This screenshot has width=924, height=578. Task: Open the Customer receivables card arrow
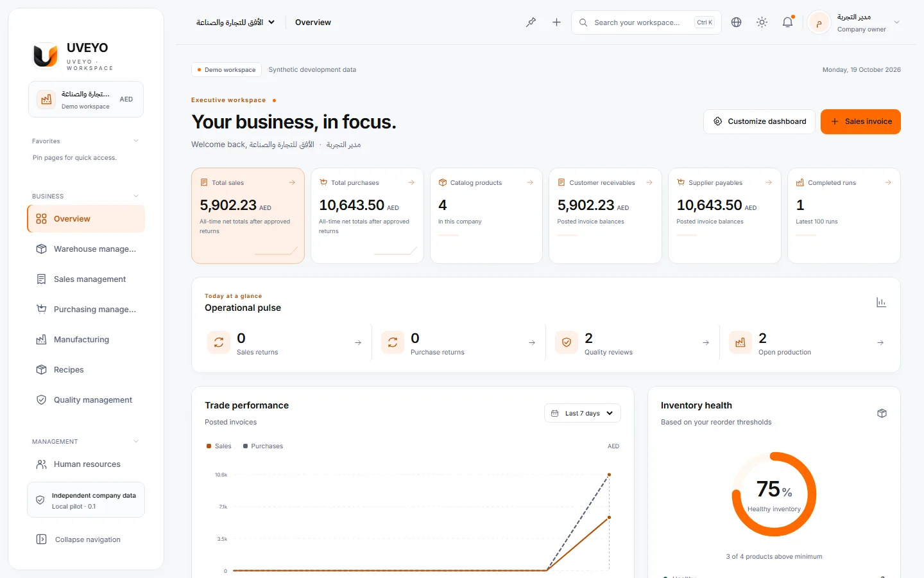(x=649, y=183)
